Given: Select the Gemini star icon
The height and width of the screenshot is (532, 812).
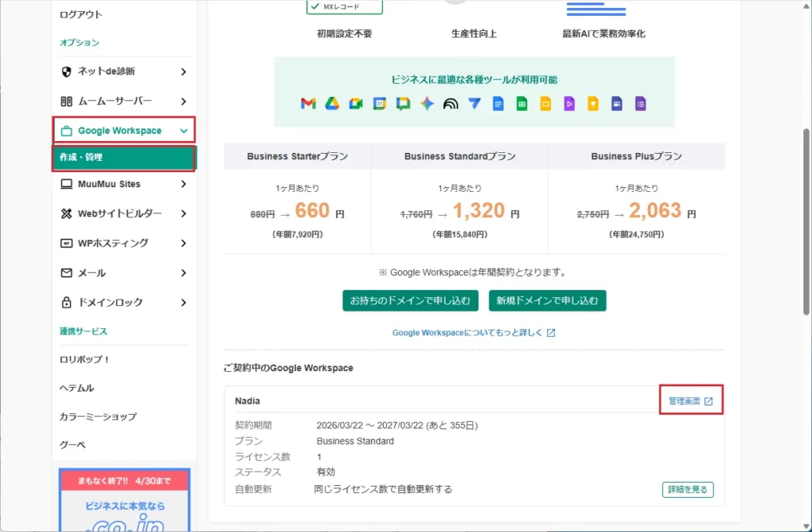Looking at the screenshot, I should 427,102.
